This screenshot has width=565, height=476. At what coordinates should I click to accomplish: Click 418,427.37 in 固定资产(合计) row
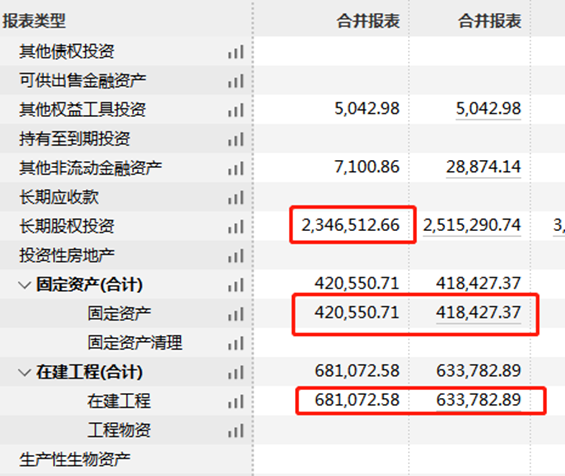point(478,284)
